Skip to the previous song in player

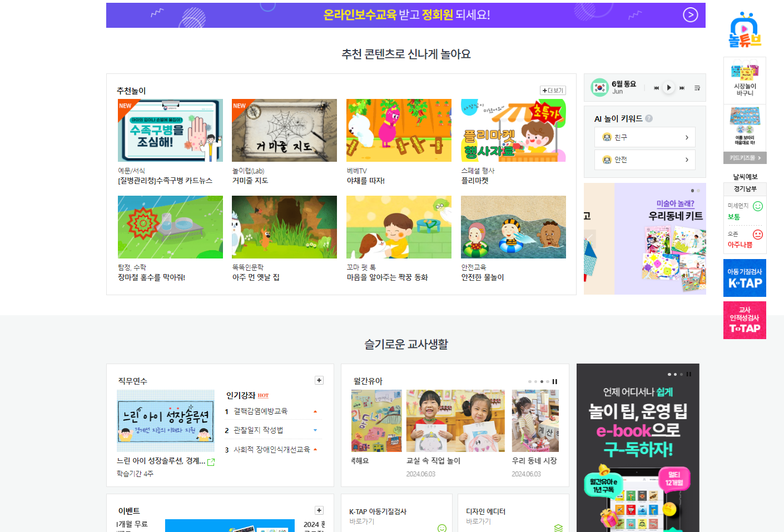click(x=656, y=88)
